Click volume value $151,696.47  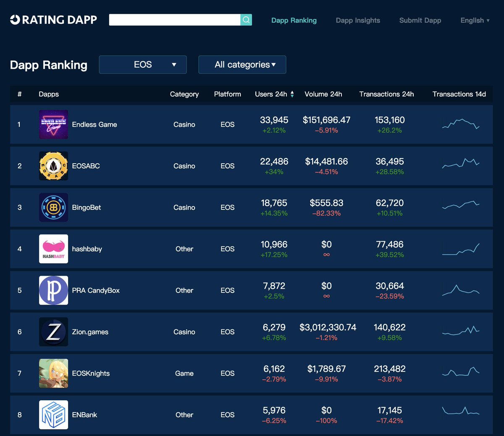pos(326,120)
